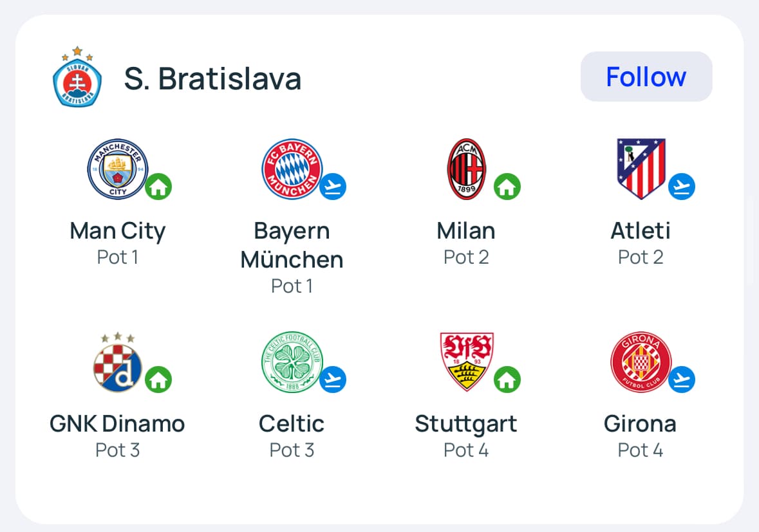Open the Stuttgart team name link
The width and height of the screenshot is (759, 532).
pyautogui.click(x=466, y=424)
